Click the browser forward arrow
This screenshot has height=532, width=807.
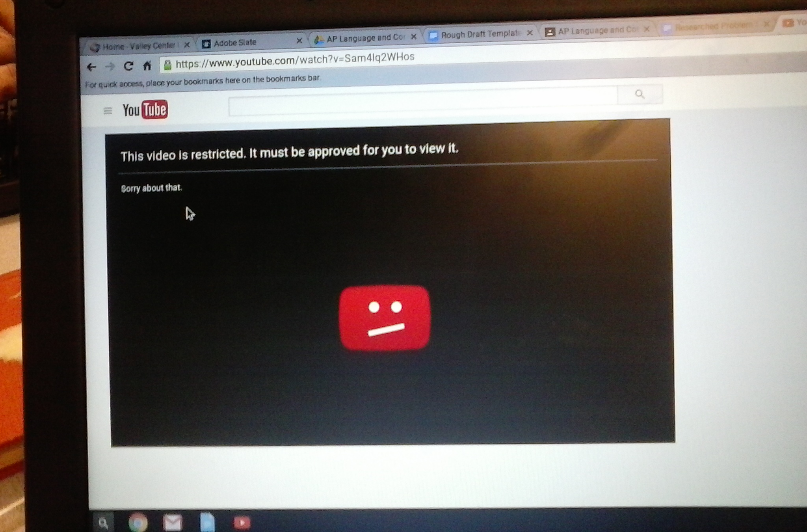tap(110, 67)
